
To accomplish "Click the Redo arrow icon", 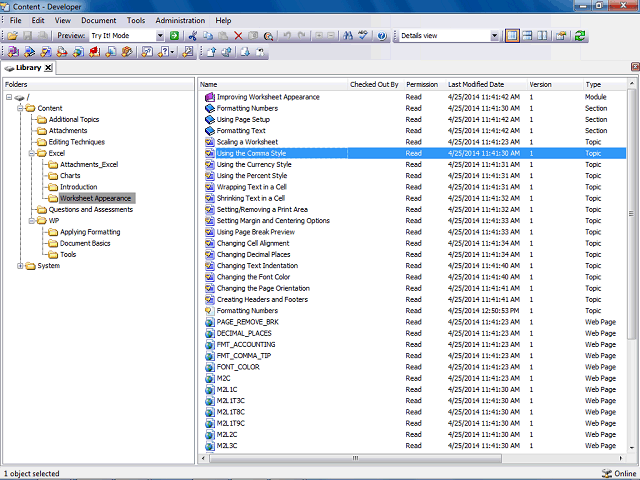I will click(302, 36).
